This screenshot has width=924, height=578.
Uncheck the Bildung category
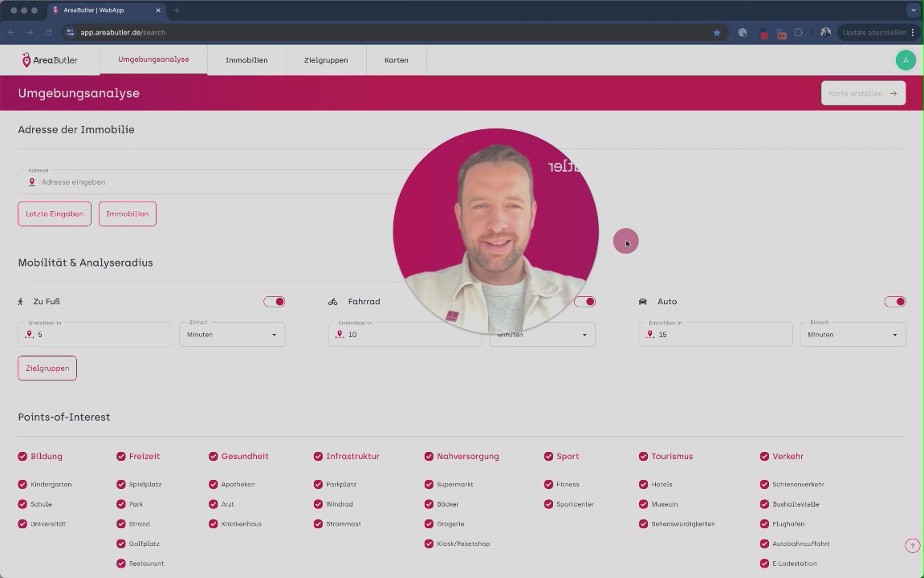point(22,456)
